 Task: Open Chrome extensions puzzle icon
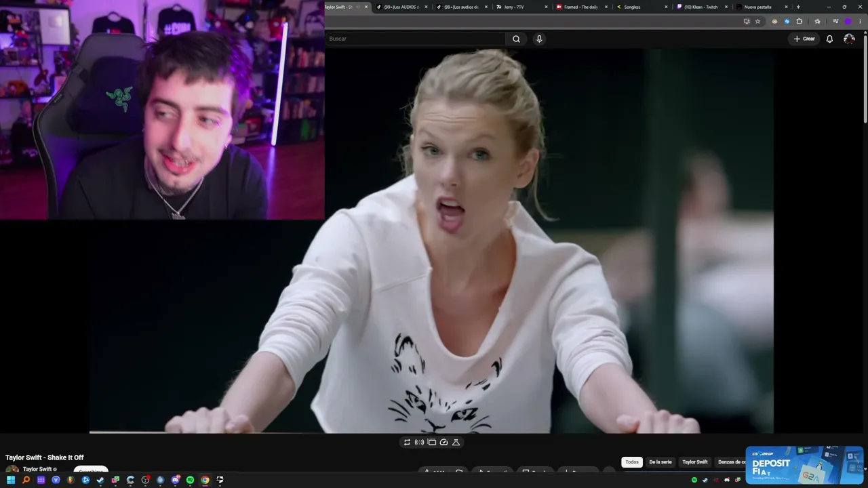[799, 21]
